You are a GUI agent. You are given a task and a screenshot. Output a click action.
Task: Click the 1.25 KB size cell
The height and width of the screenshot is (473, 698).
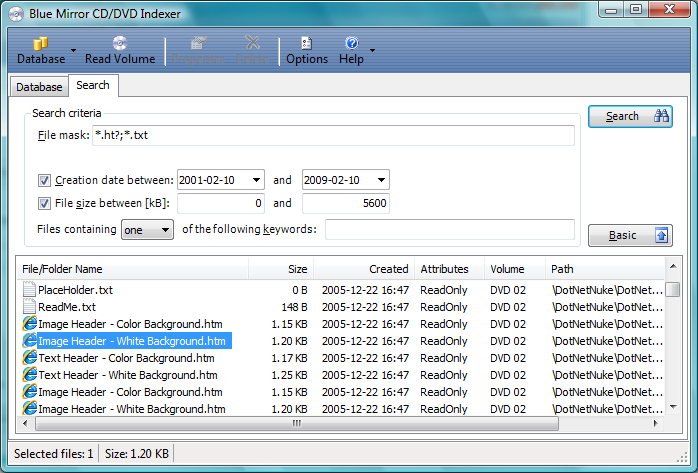click(289, 375)
